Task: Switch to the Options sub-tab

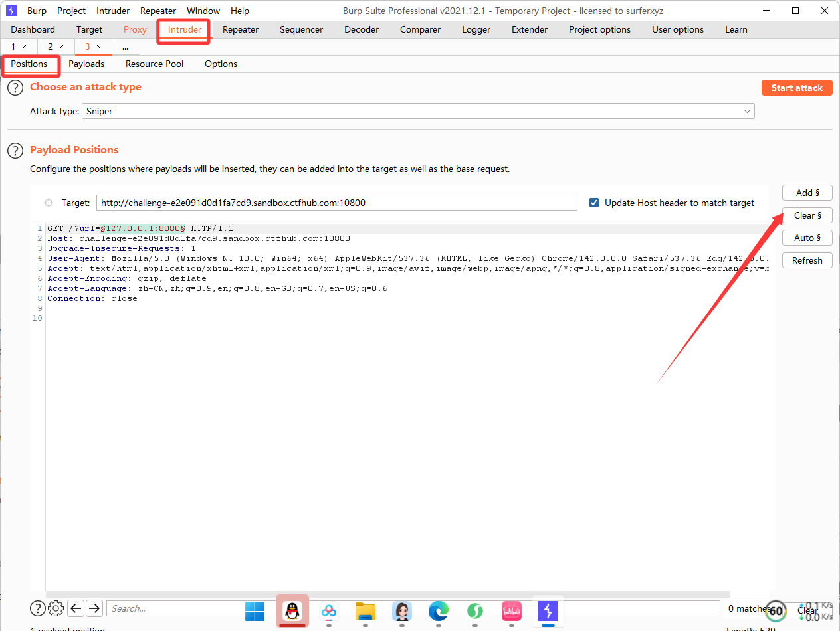Action: coord(221,64)
